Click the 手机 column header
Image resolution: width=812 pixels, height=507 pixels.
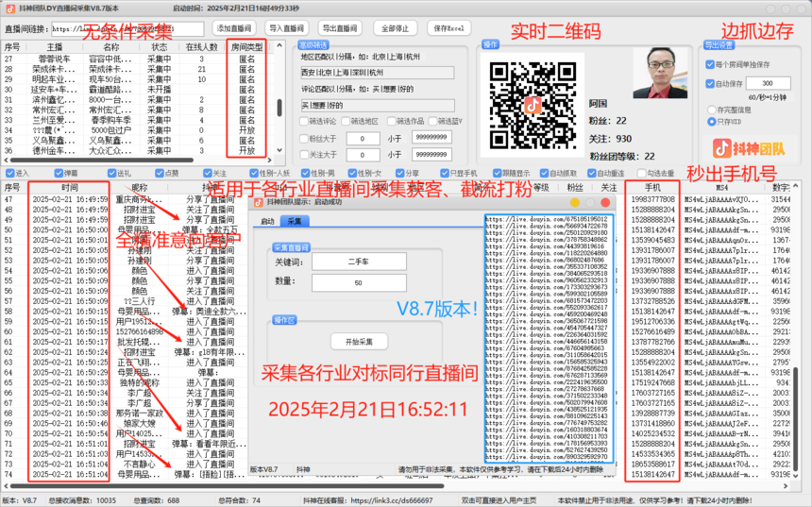pyautogui.click(x=652, y=188)
